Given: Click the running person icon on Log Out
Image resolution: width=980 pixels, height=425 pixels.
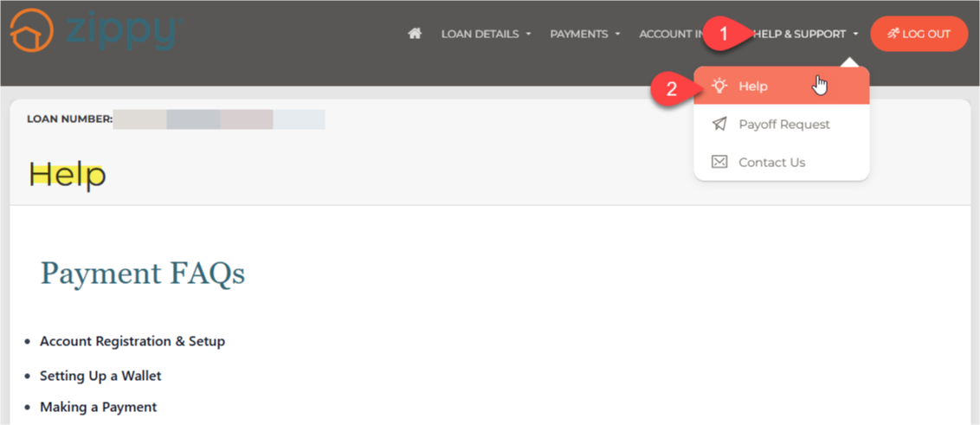Looking at the screenshot, I should (893, 34).
